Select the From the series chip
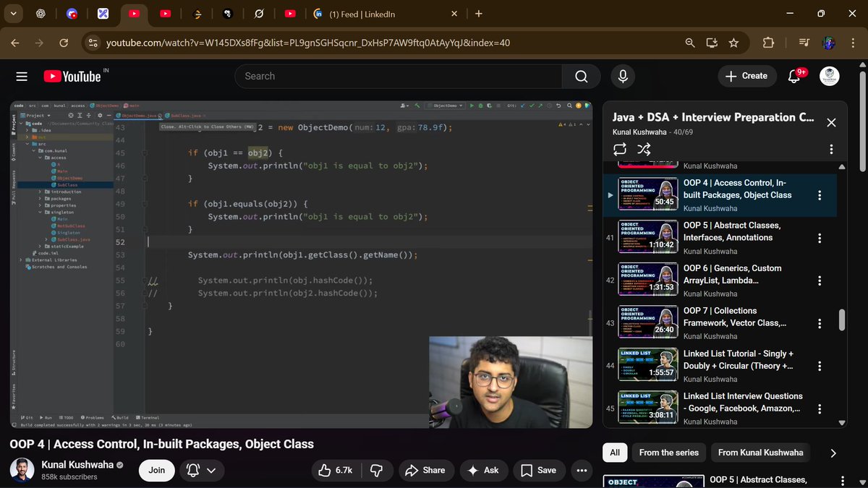868x488 pixels. (669, 453)
